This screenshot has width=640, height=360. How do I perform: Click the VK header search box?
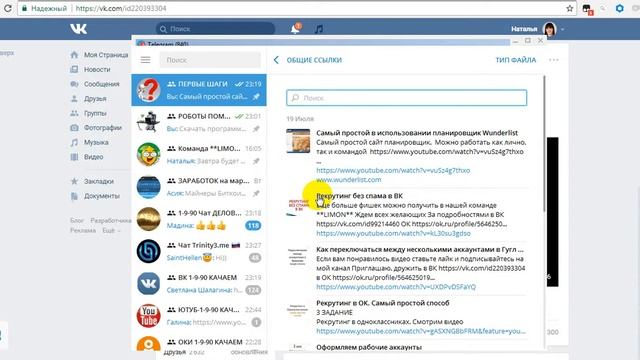tap(215, 29)
